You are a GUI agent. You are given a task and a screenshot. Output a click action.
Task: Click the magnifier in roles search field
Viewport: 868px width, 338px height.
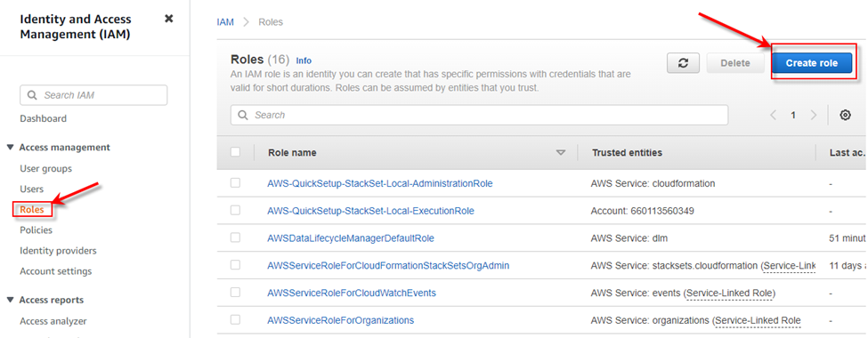(x=242, y=115)
